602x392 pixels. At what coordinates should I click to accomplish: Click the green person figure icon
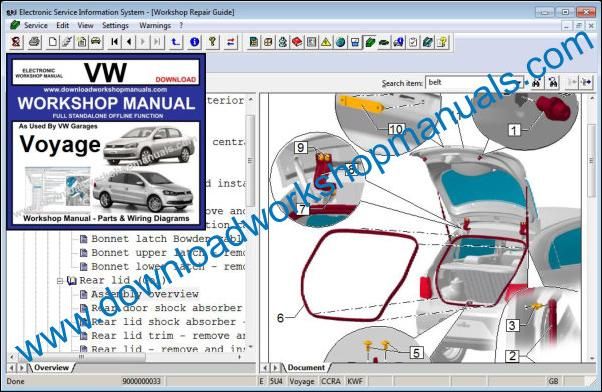click(x=283, y=42)
